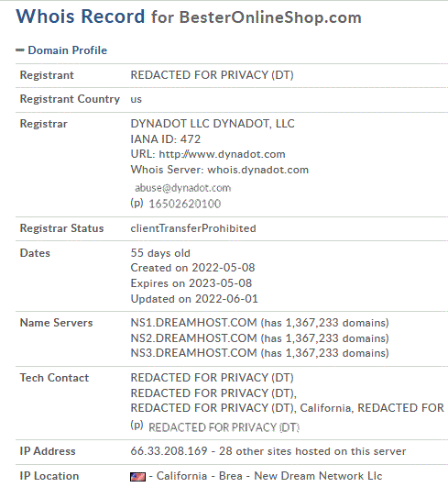Click the DYNADOT LLC registrar name
The image size is (448, 487).
(x=213, y=124)
